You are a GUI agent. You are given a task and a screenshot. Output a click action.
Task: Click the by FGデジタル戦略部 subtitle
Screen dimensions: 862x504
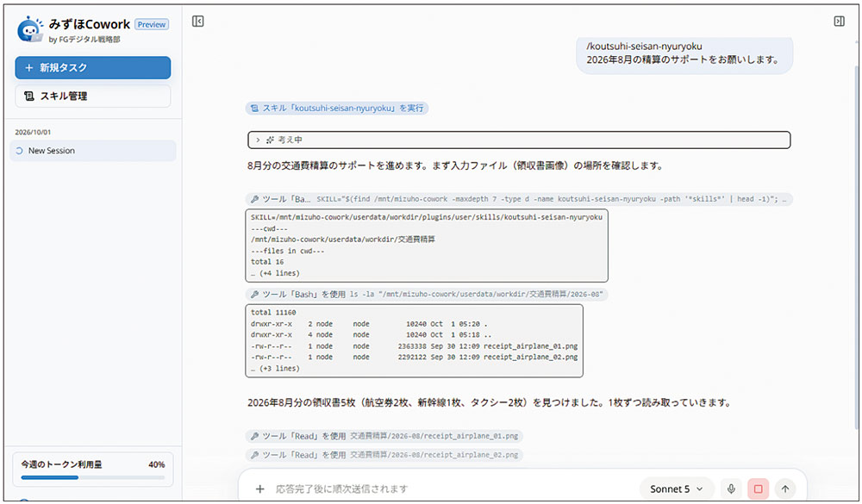(x=84, y=39)
